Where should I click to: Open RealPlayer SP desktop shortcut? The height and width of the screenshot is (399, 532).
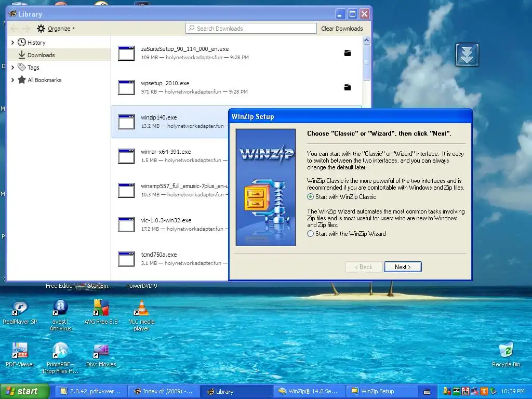[20, 312]
